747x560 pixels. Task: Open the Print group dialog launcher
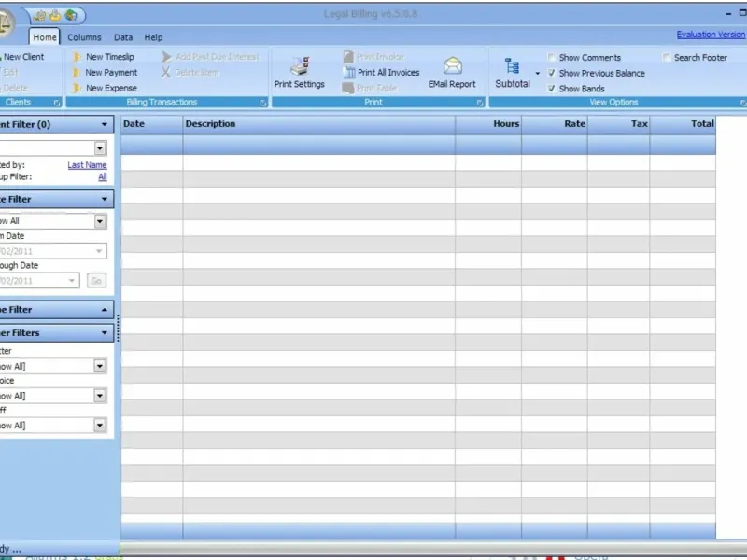pyautogui.click(x=480, y=103)
